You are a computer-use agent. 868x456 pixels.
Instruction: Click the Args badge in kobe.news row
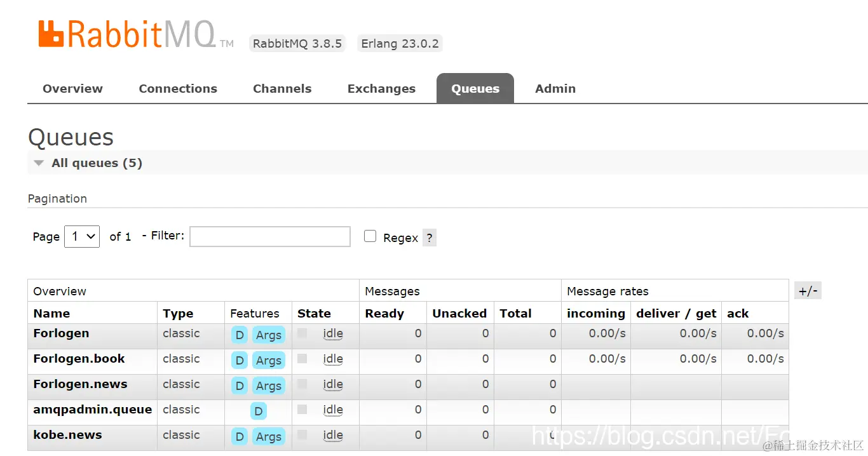point(269,437)
